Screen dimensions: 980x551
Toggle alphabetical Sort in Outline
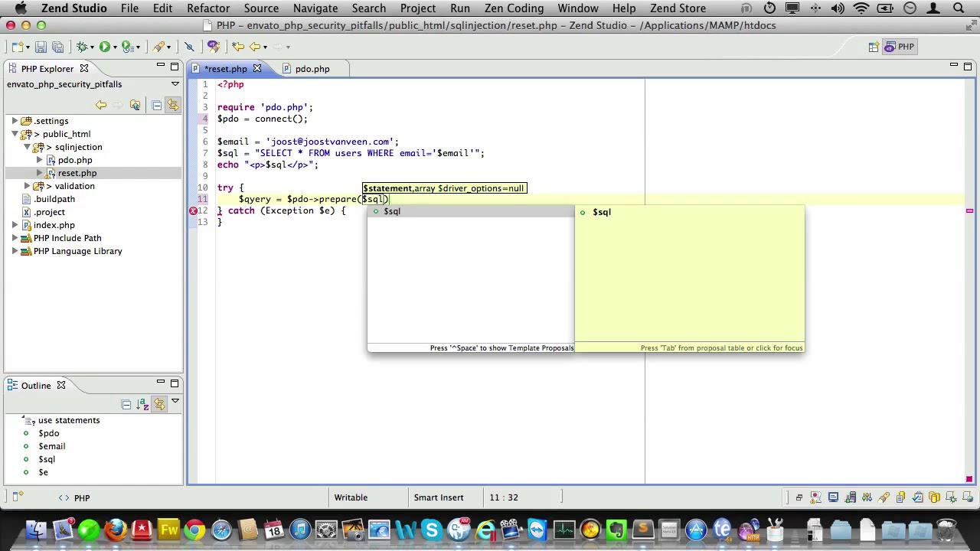(141, 404)
